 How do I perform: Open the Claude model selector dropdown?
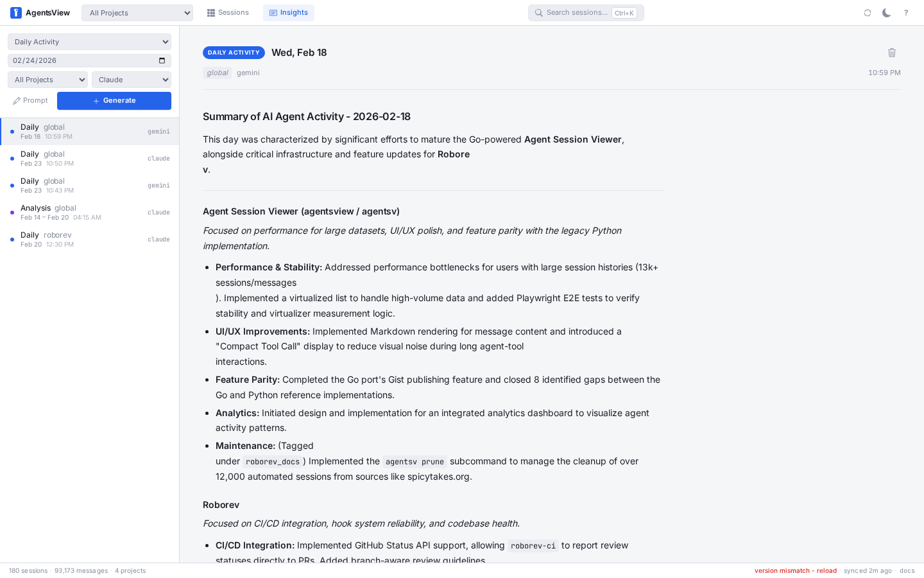pyautogui.click(x=131, y=79)
